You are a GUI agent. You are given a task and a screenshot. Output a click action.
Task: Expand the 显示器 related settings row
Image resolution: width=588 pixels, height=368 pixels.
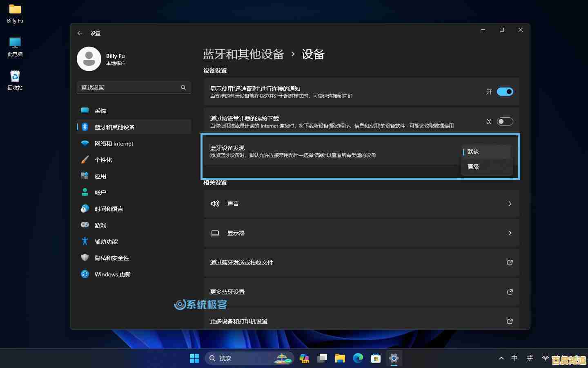(x=361, y=233)
